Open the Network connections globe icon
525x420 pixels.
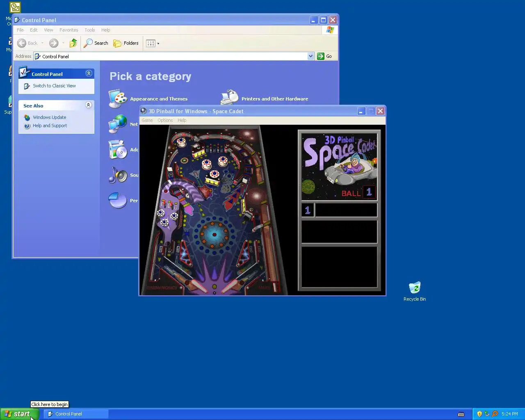[118, 124]
